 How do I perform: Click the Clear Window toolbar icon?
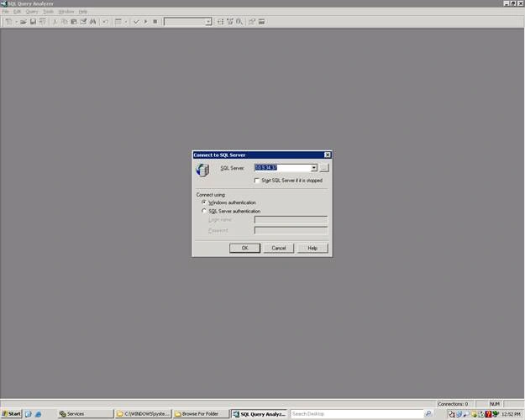pyautogui.click(x=83, y=22)
